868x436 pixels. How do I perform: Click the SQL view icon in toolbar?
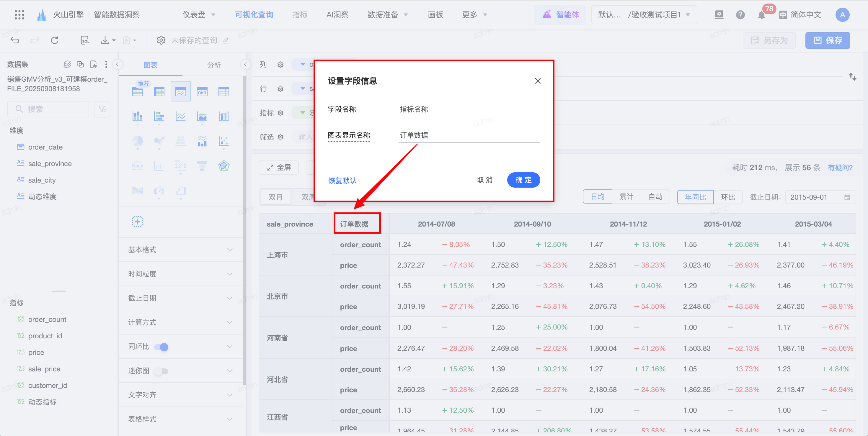point(85,40)
